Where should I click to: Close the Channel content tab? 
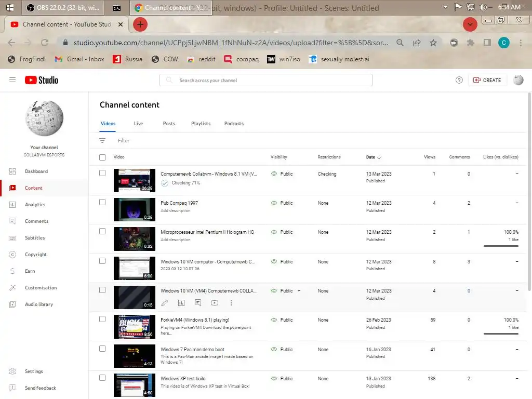coord(121,24)
